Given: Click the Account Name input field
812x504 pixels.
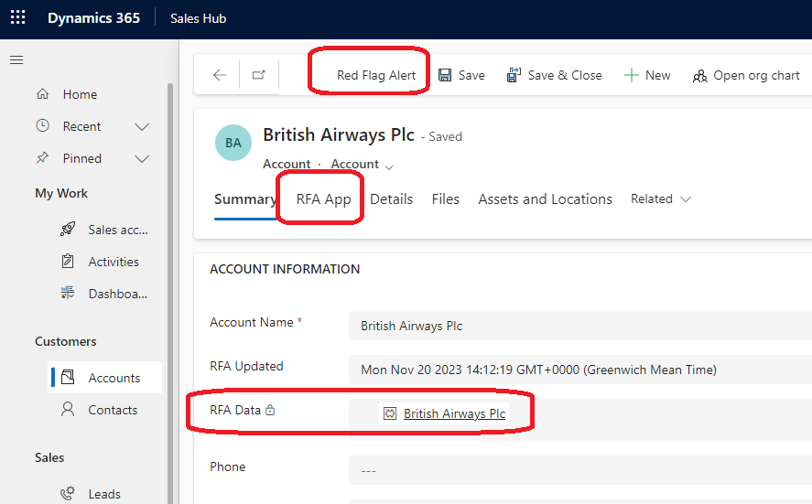Looking at the screenshot, I should 580,326.
